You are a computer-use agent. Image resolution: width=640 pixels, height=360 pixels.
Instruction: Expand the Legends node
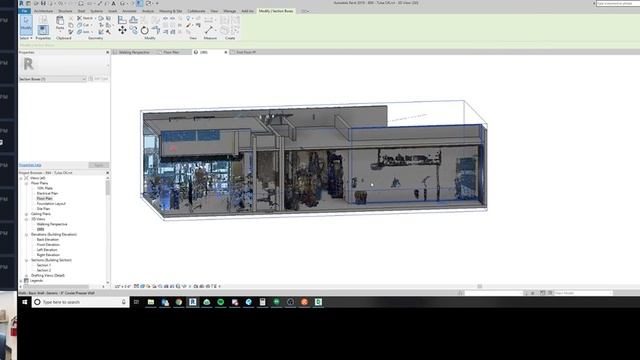pos(21,281)
